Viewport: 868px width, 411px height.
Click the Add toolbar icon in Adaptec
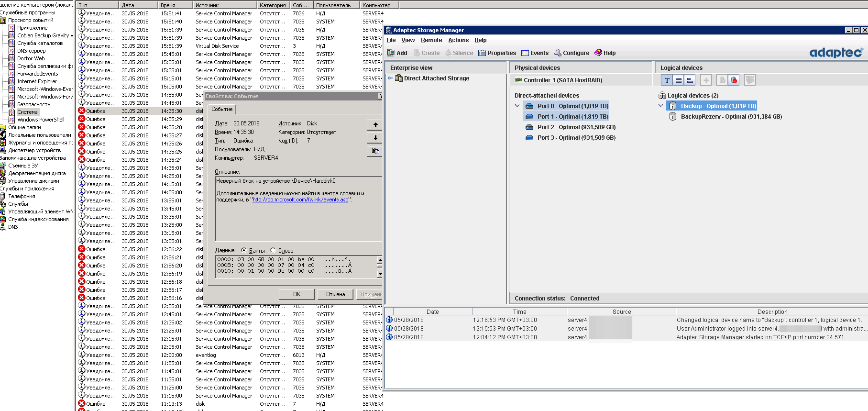pos(397,53)
